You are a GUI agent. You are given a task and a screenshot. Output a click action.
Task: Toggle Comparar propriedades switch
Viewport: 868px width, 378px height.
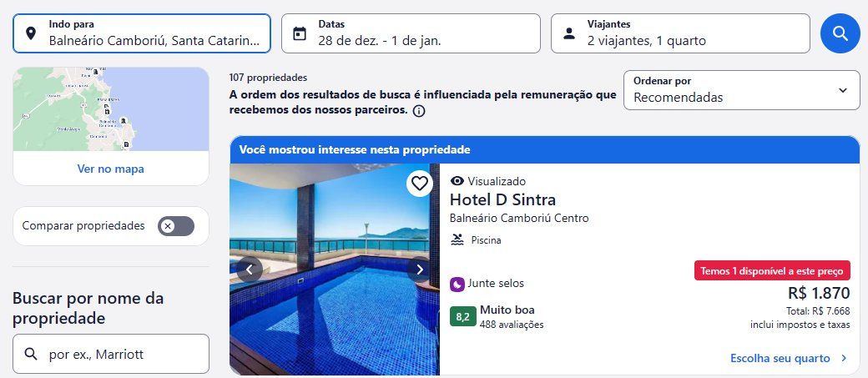(x=176, y=226)
